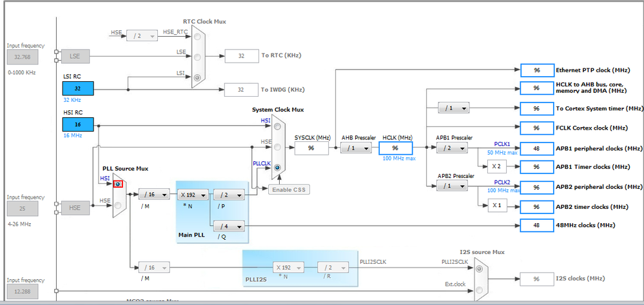Open the /P divider dropdown

tap(229, 195)
